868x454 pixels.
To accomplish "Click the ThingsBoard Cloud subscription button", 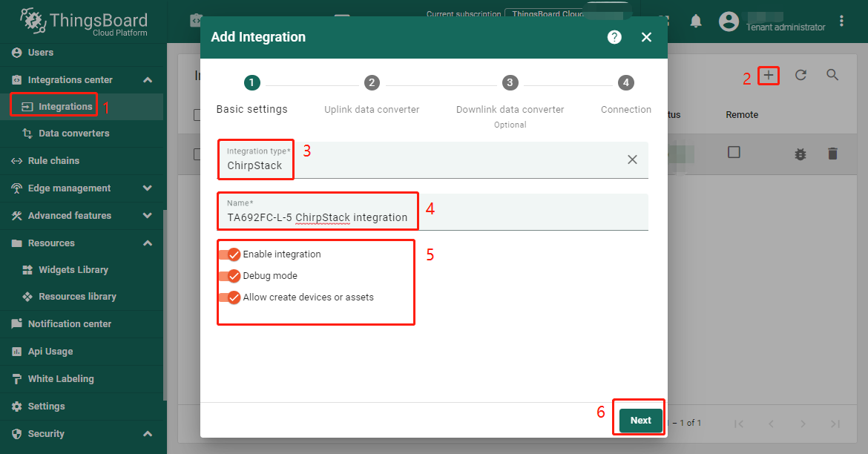I will click(x=545, y=14).
